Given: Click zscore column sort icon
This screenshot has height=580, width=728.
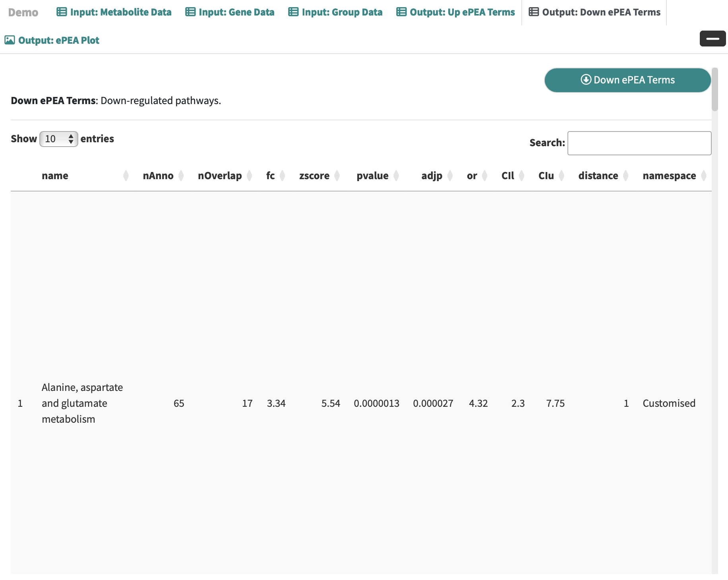Looking at the screenshot, I should coord(337,176).
